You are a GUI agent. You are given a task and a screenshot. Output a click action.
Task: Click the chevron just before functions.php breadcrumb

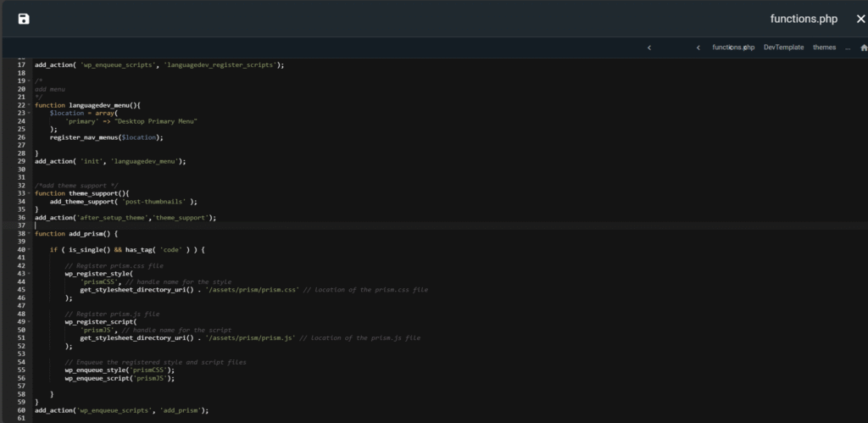point(698,47)
